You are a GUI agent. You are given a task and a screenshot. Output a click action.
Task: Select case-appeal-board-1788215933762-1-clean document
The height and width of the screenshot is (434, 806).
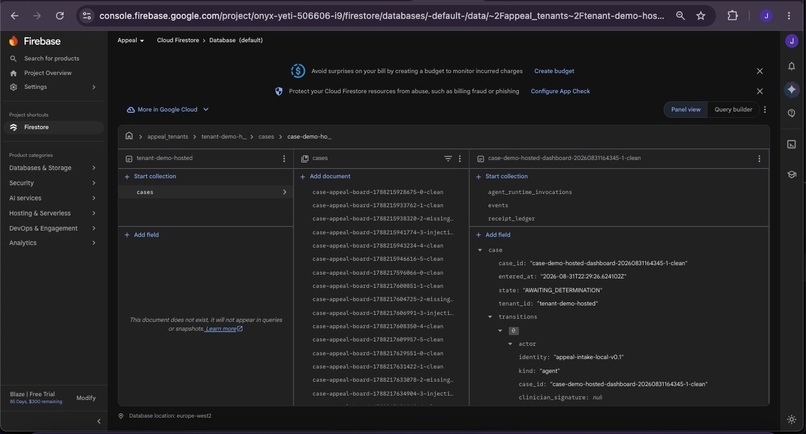(378, 205)
